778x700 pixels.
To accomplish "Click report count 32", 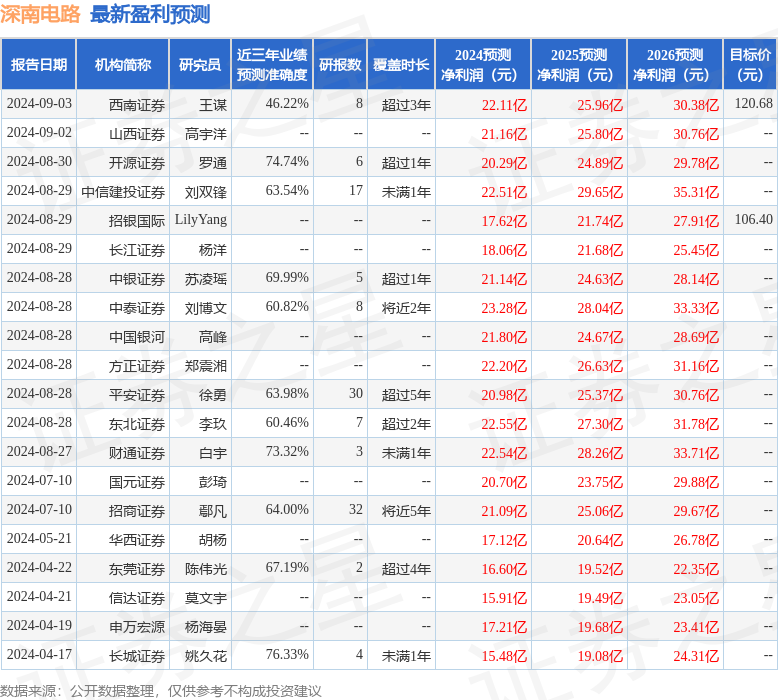I will pos(356,510).
